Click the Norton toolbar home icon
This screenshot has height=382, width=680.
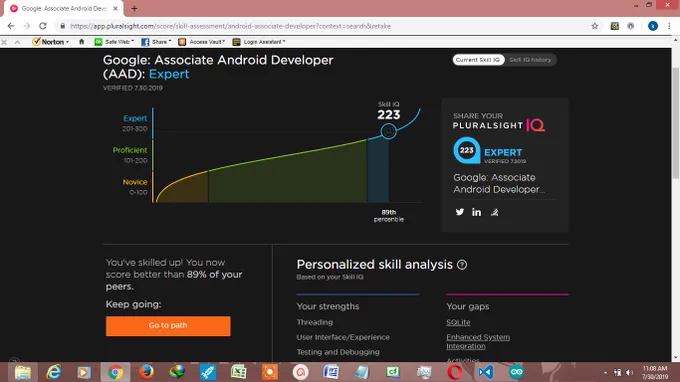tap(82, 42)
